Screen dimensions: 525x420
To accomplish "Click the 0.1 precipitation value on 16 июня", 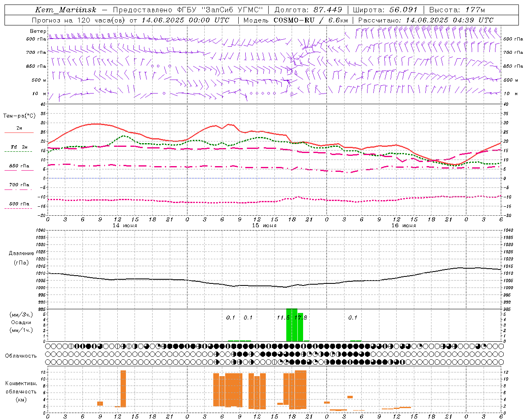I will (x=353, y=317).
